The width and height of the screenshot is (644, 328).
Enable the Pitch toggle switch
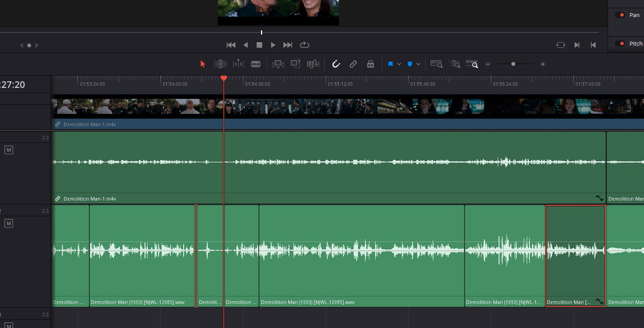620,44
